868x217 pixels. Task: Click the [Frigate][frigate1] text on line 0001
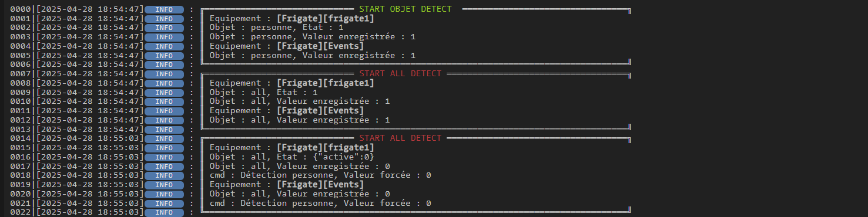point(325,19)
